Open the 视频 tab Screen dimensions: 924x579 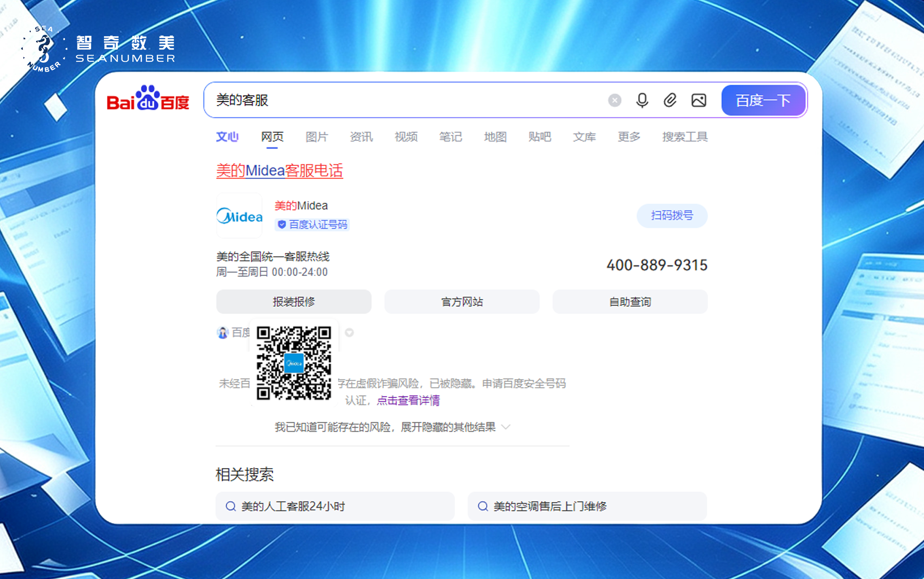click(x=406, y=137)
